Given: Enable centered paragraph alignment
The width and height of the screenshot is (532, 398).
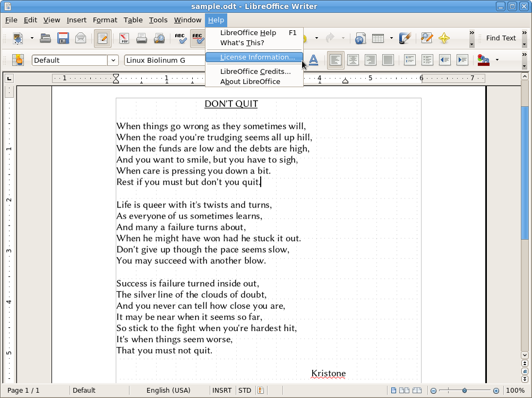Looking at the screenshot, I should point(353,59).
